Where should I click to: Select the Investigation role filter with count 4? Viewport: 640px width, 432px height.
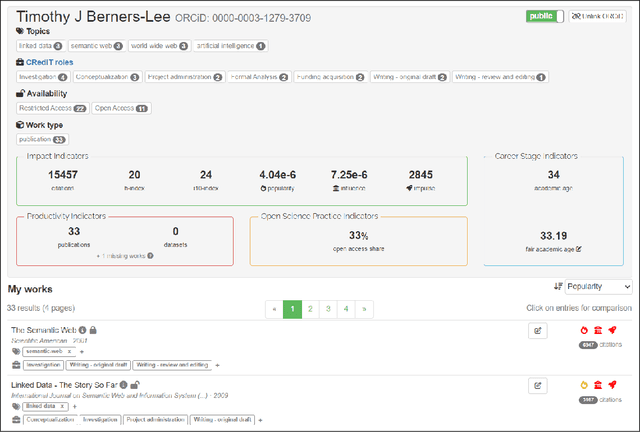click(43, 77)
